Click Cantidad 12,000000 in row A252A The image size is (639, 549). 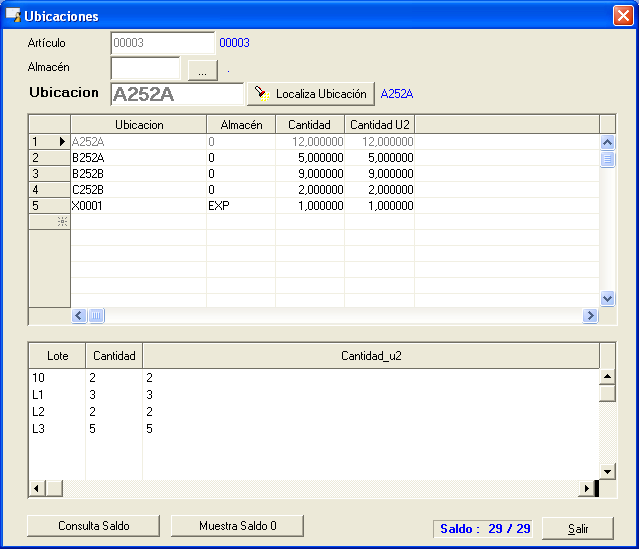click(310, 142)
